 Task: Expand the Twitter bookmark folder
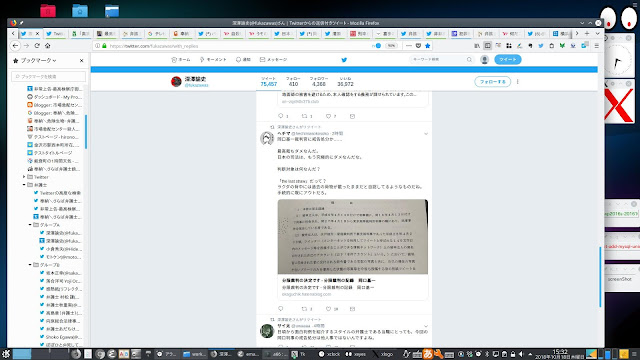[x=24, y=177]
